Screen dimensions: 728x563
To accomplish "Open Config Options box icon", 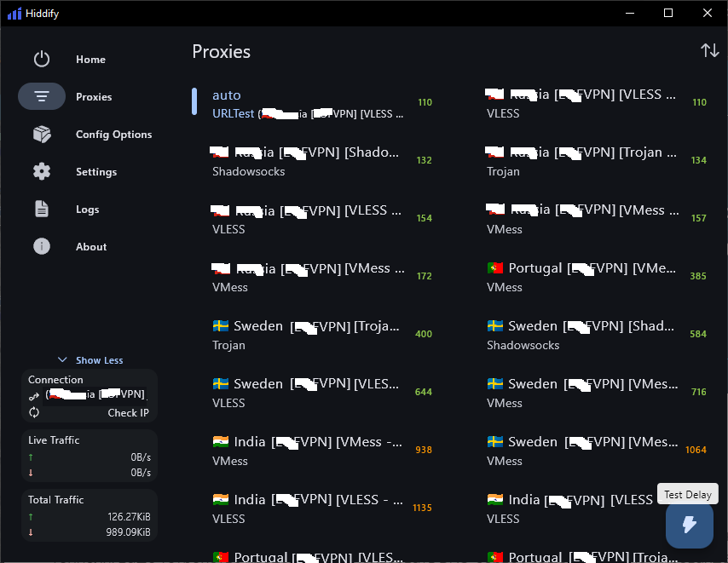I will pyautogui.click(x=41, y=134).
